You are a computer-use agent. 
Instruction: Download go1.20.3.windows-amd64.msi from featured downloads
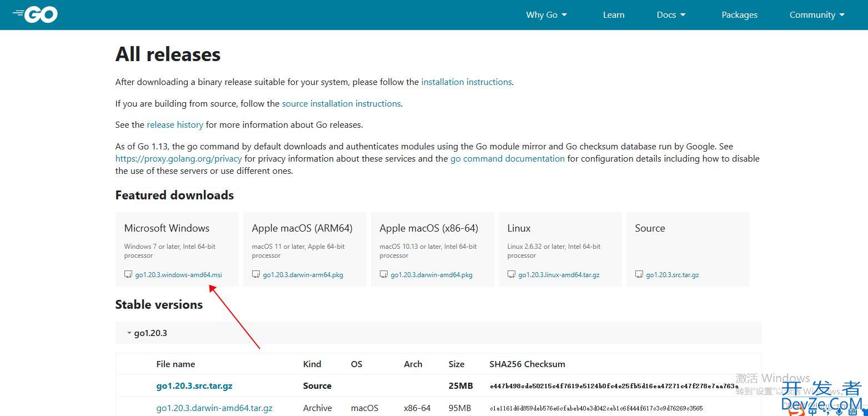tap(178, 275)
